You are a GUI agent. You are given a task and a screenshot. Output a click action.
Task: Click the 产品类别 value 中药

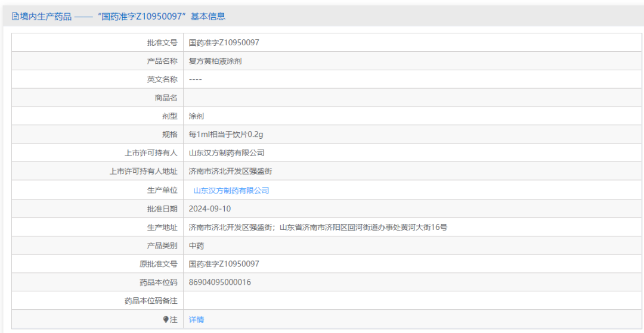196,245
